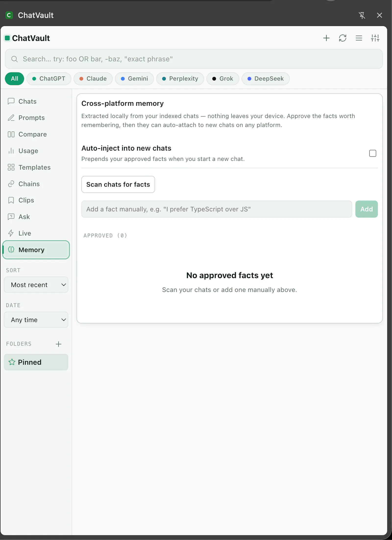Open the Compare section
This screenshot has height=540, width=392.
click(36, 134)
